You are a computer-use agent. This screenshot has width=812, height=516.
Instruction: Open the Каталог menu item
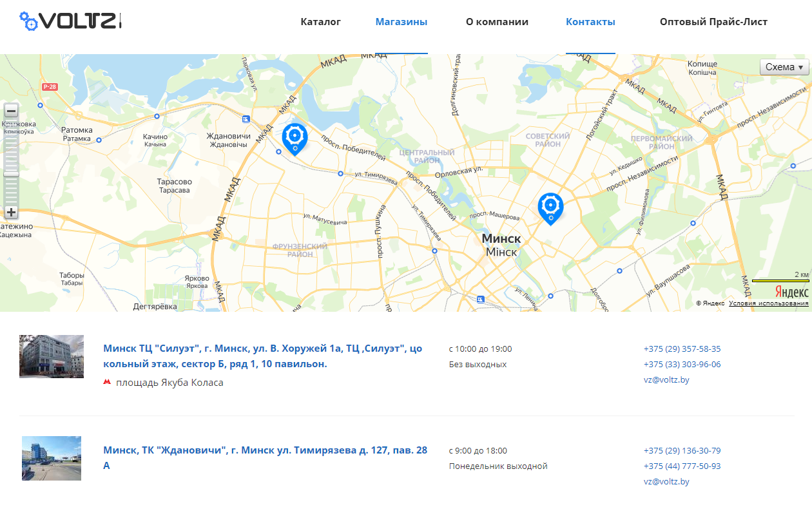pos(320,22)
